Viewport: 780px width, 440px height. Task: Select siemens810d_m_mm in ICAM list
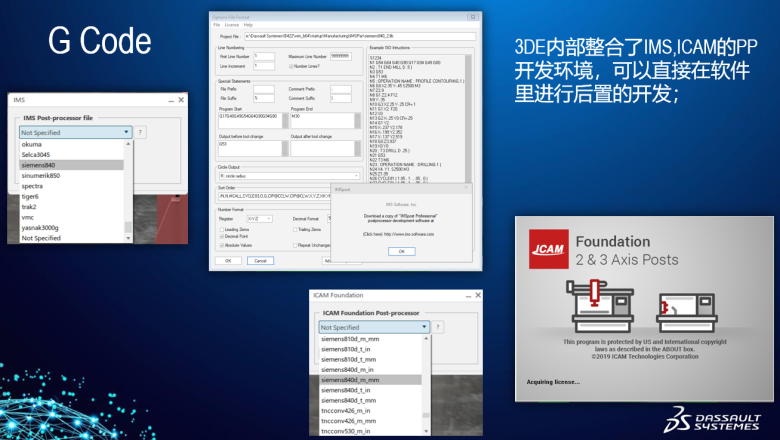(x=370, y=339)
